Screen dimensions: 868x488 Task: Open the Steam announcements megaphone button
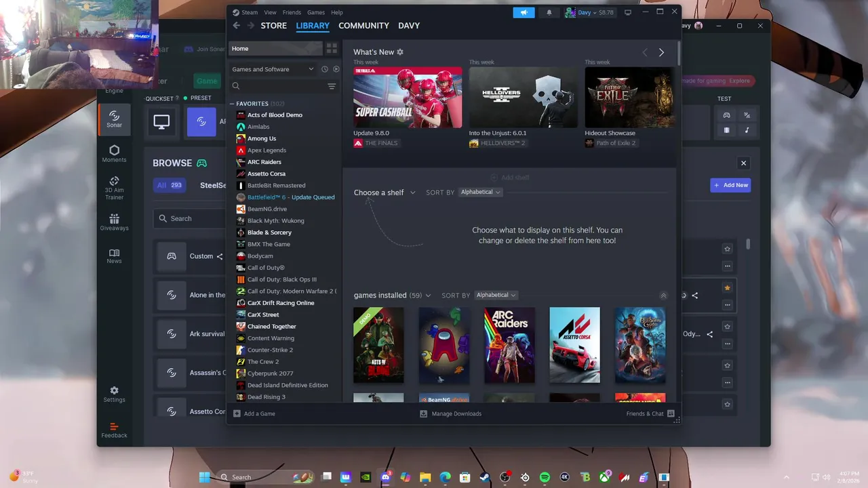coord(524,12)
